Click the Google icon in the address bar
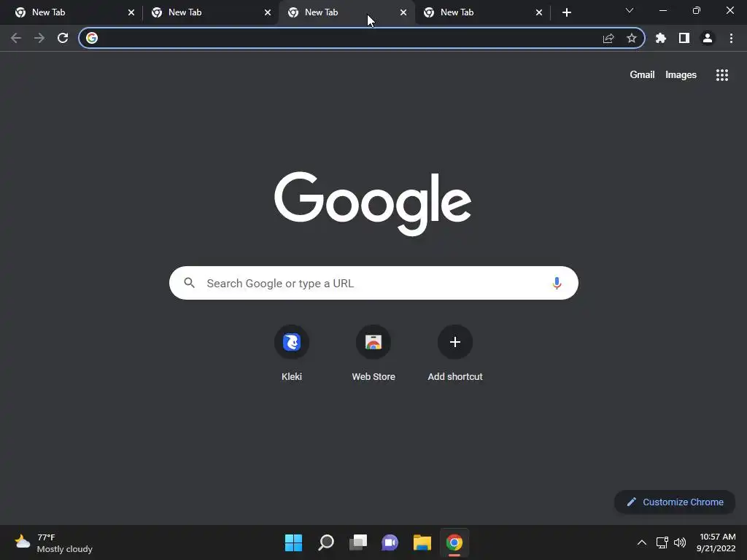 tap(92, 38)
